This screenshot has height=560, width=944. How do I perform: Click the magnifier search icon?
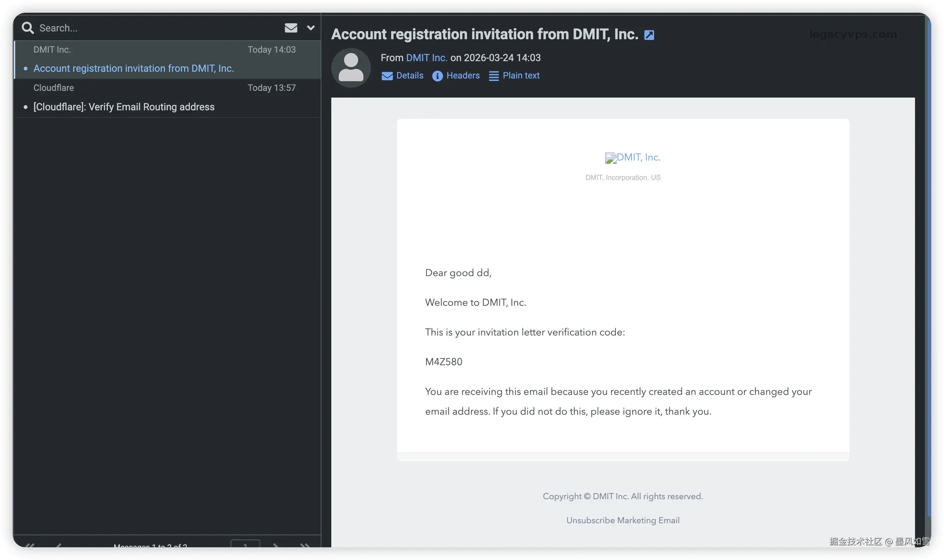[27, 28]
